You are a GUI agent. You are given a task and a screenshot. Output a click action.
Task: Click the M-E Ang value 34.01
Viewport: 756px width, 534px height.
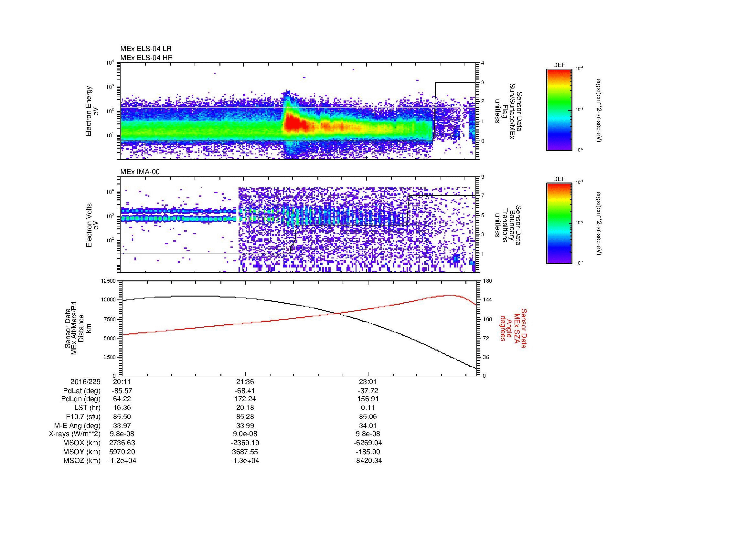point(368,426)
